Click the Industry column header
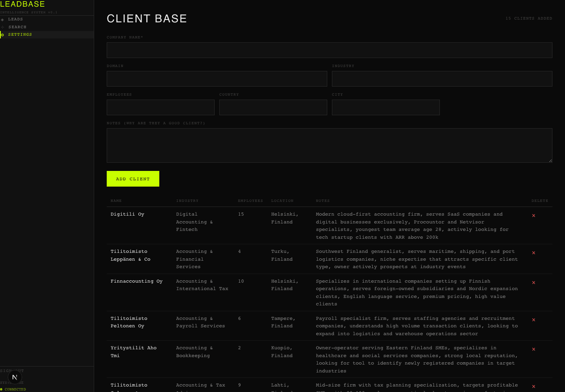565x392 pixels. tap(187, 201)
